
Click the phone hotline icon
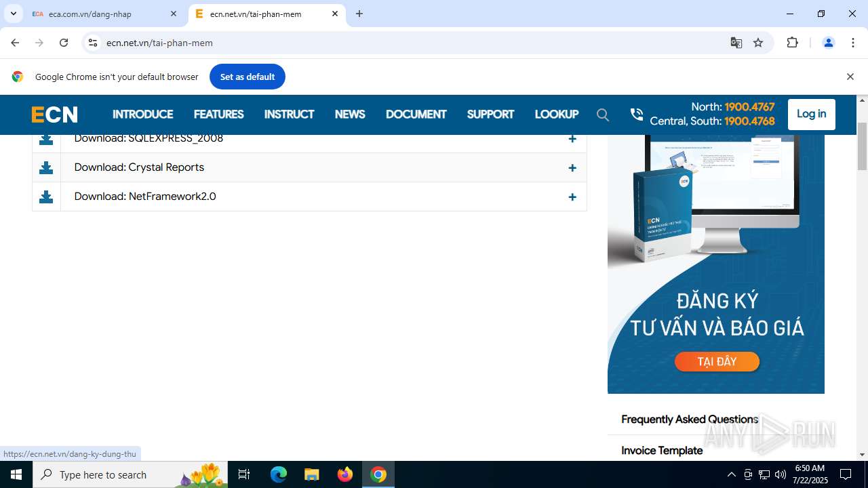(636, 114)
